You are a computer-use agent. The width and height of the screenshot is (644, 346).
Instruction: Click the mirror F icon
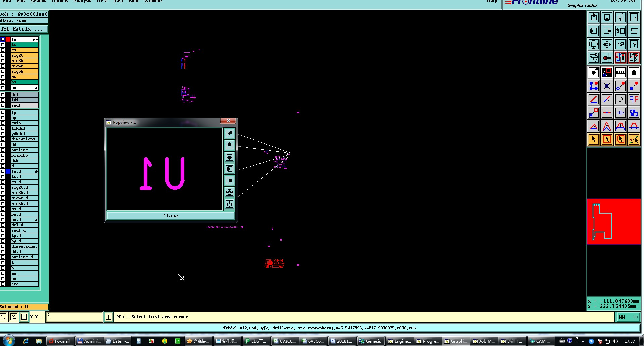634,99
